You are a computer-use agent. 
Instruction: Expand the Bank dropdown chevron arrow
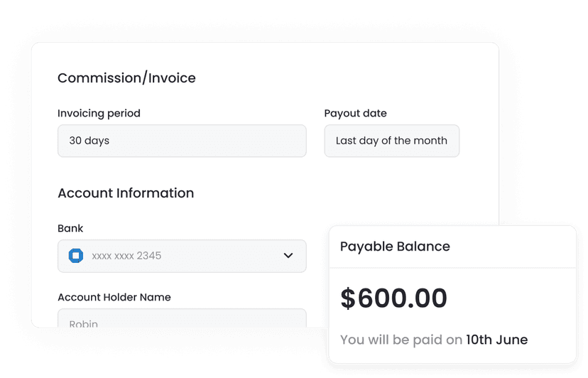coord(288,256)
